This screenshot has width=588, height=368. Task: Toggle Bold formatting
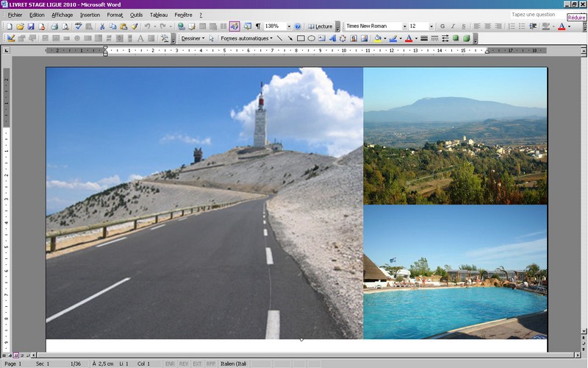click(x=442, y=26)
